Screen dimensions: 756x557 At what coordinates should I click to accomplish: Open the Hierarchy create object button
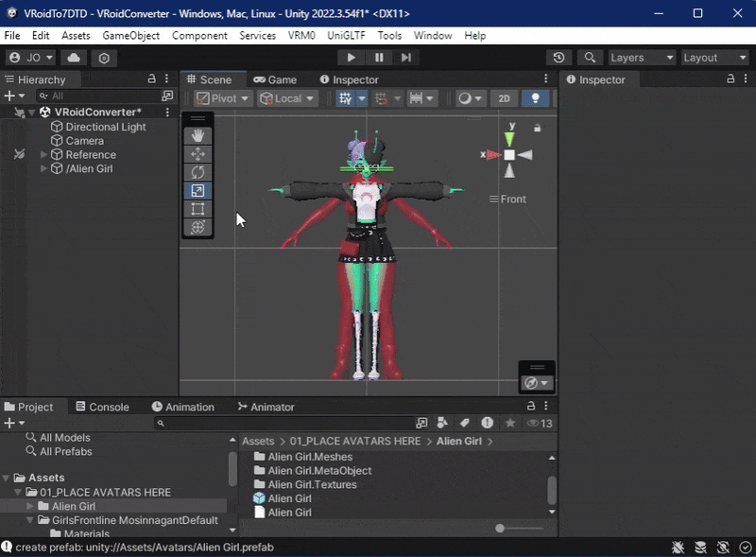coord(14,96)
